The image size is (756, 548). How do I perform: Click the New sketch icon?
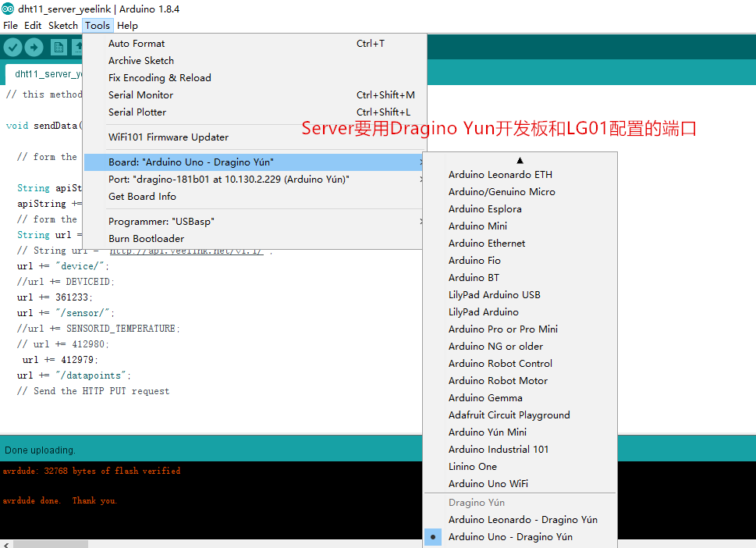(x=59, y=48)
